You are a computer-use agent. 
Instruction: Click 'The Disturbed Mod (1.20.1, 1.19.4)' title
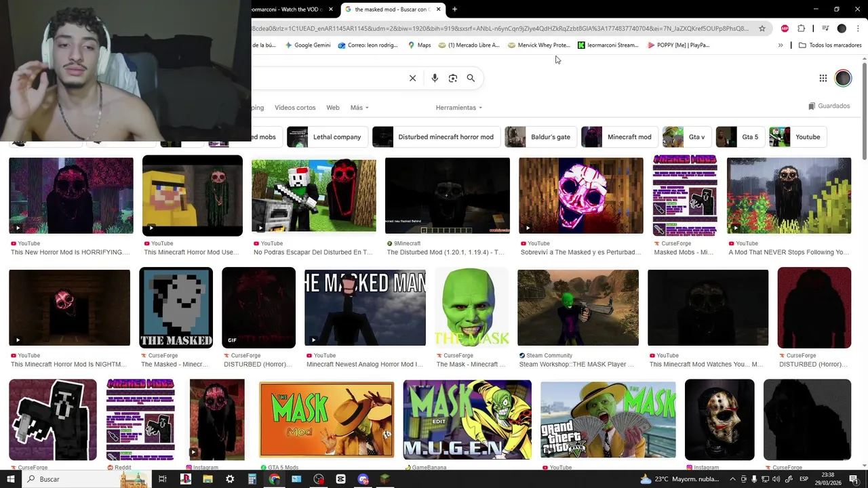446,252
